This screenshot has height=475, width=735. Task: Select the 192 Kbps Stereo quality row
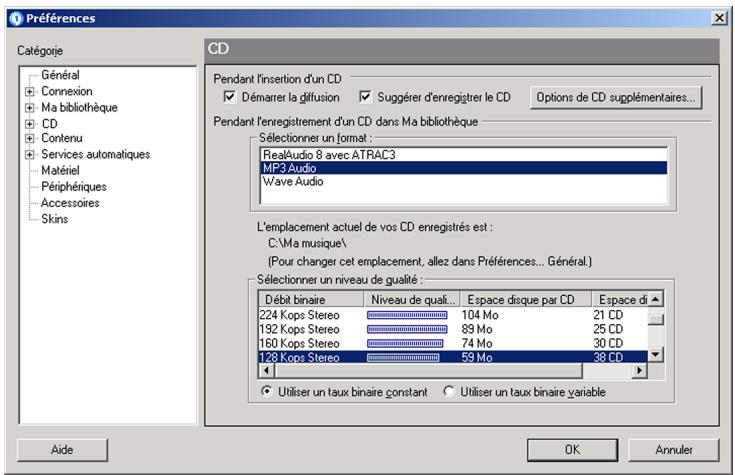(x=300, y=328)
